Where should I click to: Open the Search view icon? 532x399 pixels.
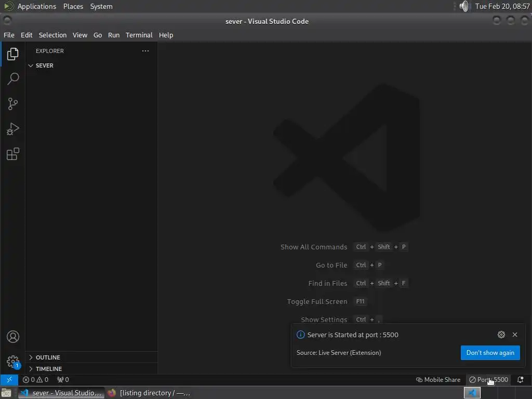[x=12, y=79]
